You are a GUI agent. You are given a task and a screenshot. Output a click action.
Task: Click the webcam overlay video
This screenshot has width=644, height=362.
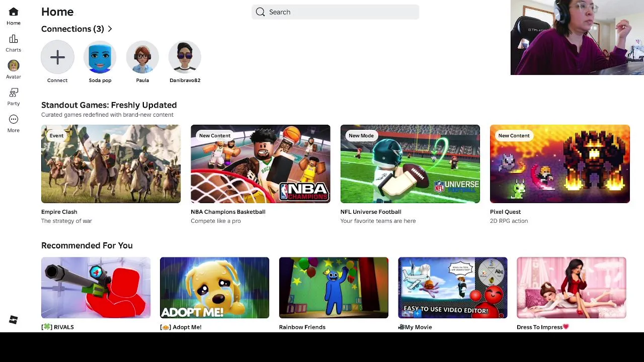[x=577, y=38]
